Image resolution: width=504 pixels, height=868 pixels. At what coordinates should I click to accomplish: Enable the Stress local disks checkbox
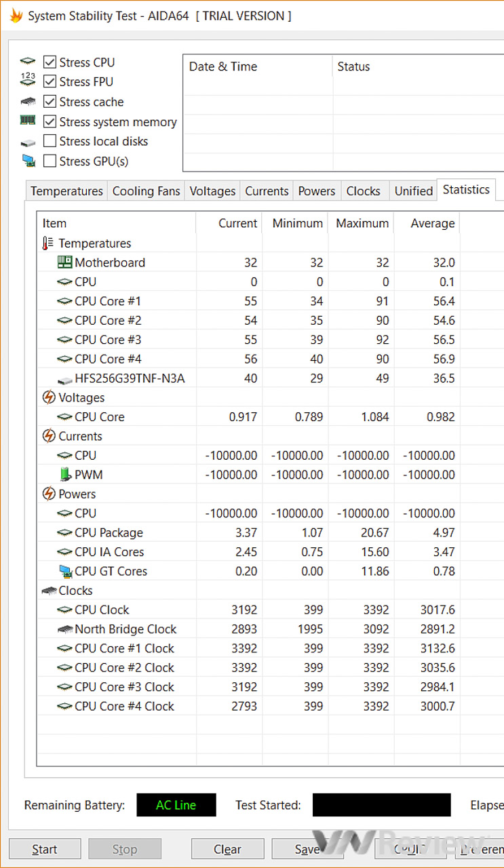tap(50, 141)
